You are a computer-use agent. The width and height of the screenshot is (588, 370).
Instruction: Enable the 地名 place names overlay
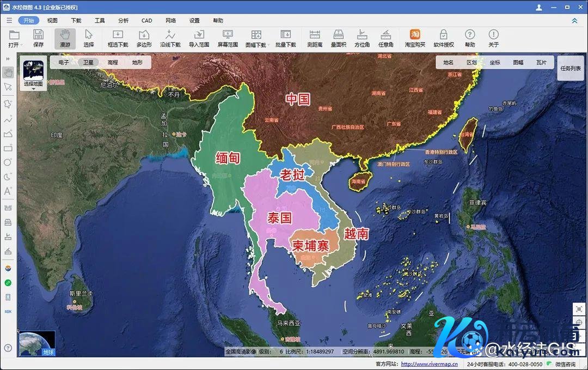[x=448, y=63]
